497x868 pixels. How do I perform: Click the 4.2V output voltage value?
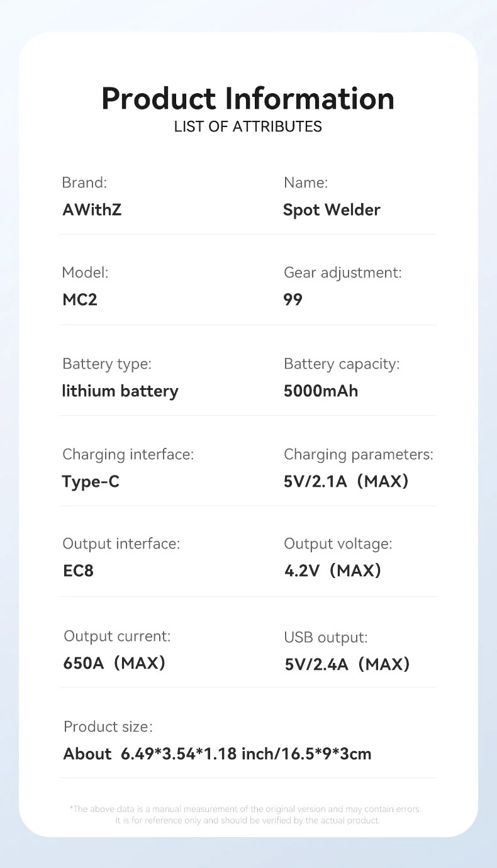click(333, 571)
